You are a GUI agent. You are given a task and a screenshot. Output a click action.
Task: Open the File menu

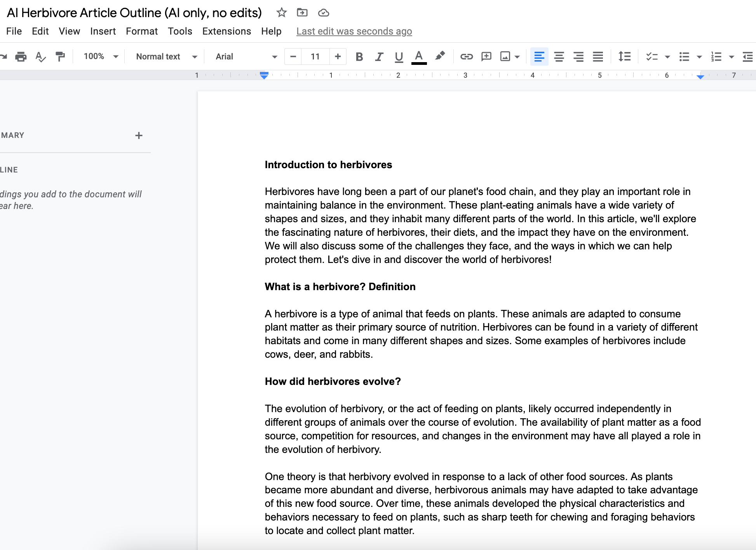(x=14, y=31)
